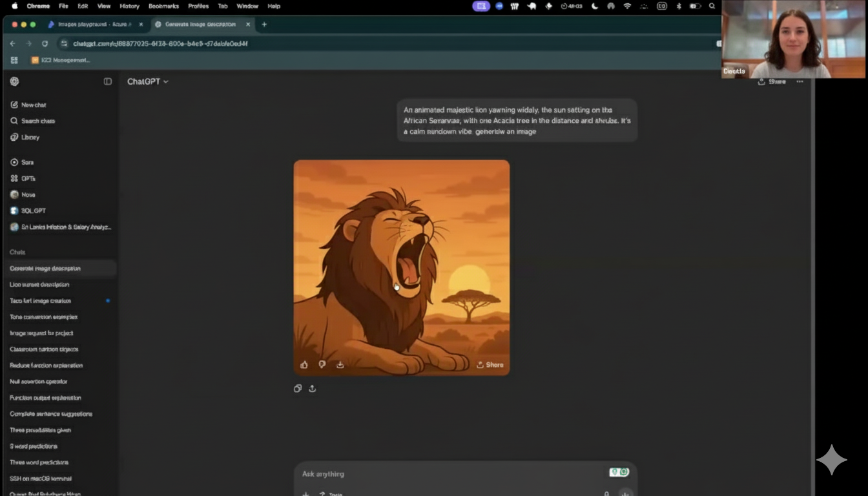
Task: Open the Profiles menu in the menu bar
Action: (198, 6)
